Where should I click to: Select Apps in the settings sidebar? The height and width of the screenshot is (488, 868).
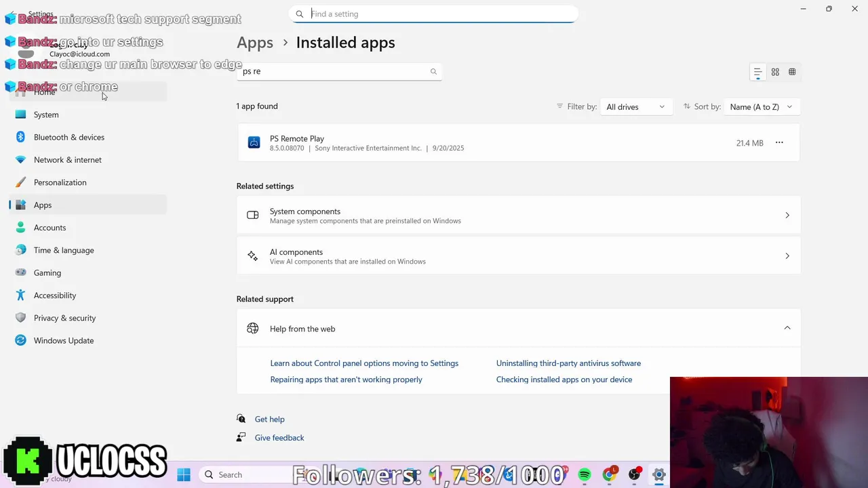(87, 205)
